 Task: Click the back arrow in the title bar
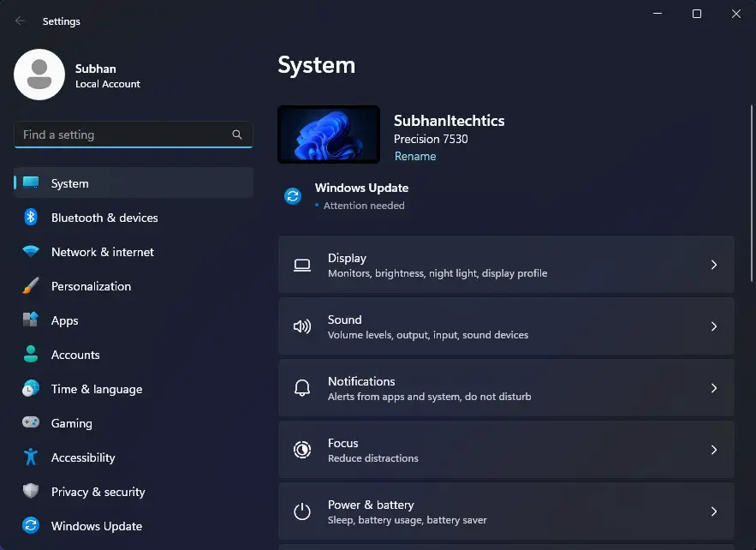coord(21,21)
